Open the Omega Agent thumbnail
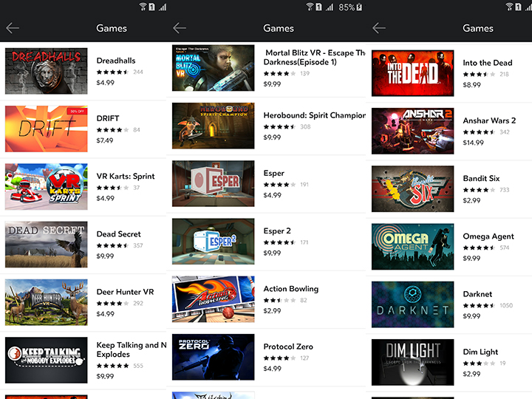 (x=412, y=247)
